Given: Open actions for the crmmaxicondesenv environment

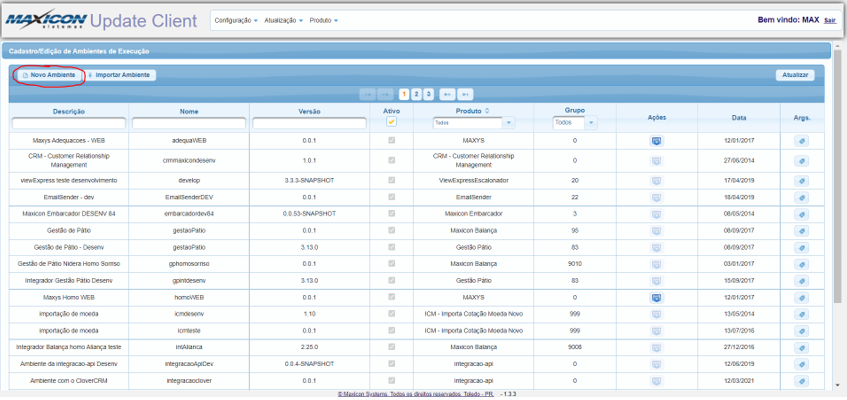Looking at the screenshot, I should (656, 161).
